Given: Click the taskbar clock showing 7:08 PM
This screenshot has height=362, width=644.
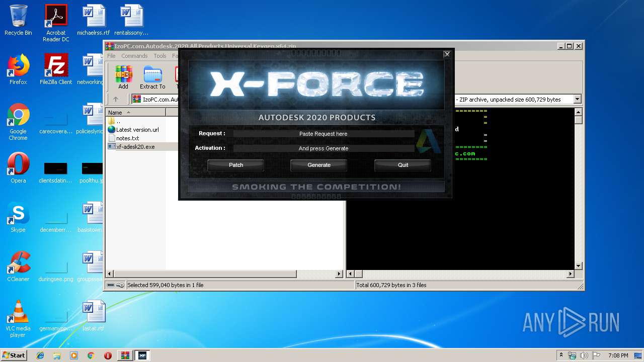Looking at the screenshot, I should pos(618,355).
